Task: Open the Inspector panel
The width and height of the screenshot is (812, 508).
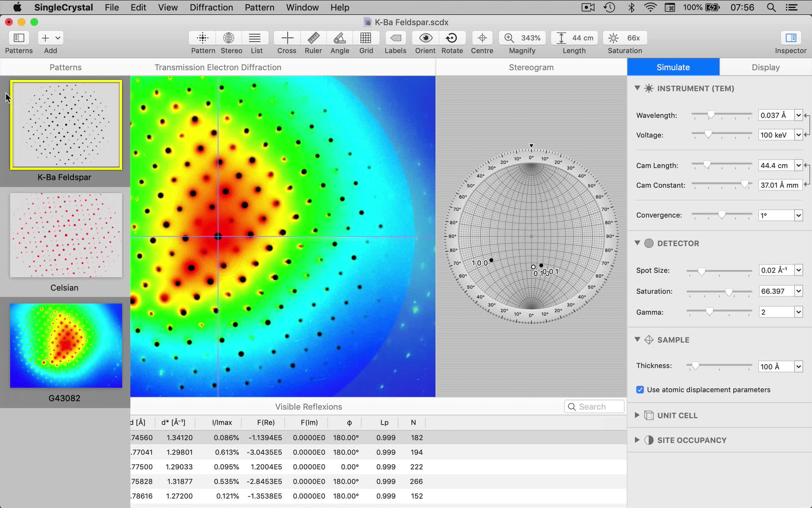Action: pyautogui.click(x=790, y=38)
